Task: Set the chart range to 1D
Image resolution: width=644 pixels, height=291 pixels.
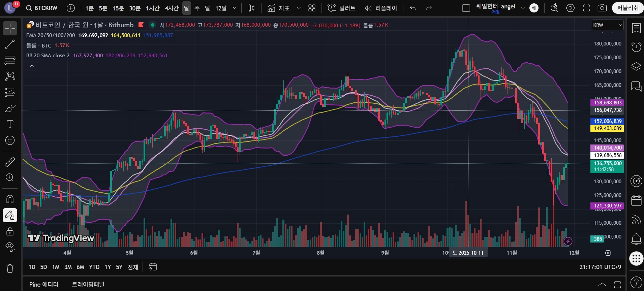Action: pyautogui.click(x=32, y=267)
